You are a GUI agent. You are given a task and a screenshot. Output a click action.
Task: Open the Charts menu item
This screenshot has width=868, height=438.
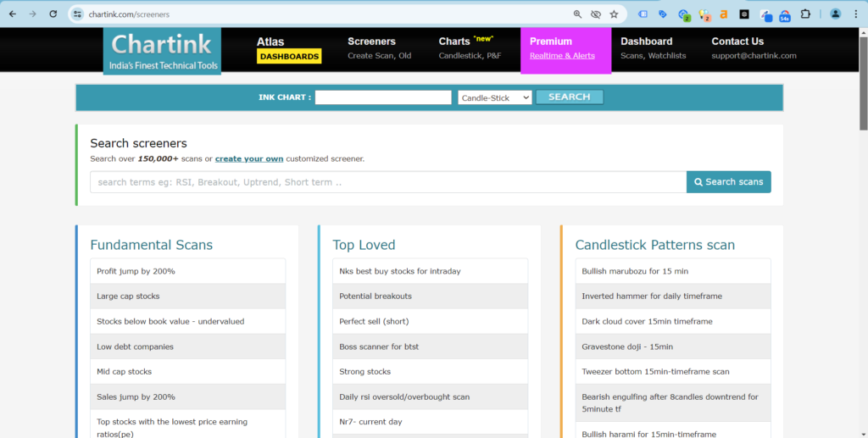tap(470, 48)
